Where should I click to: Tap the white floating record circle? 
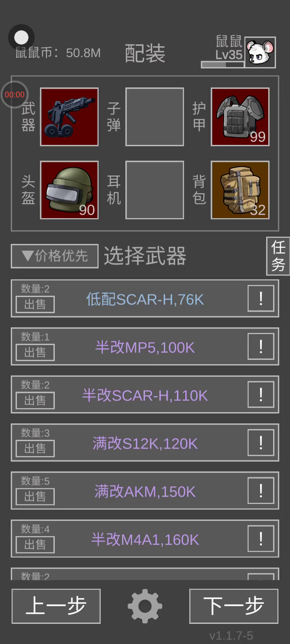tap(21, 38)
